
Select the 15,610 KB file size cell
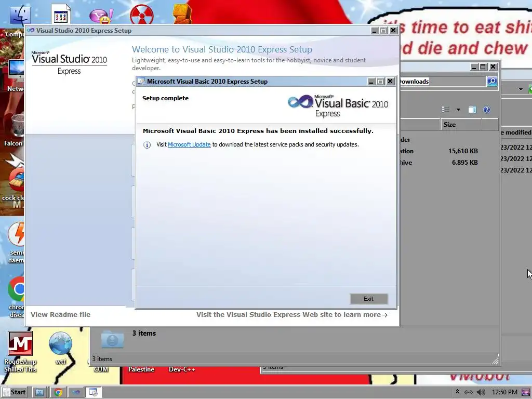click(463, 151)
